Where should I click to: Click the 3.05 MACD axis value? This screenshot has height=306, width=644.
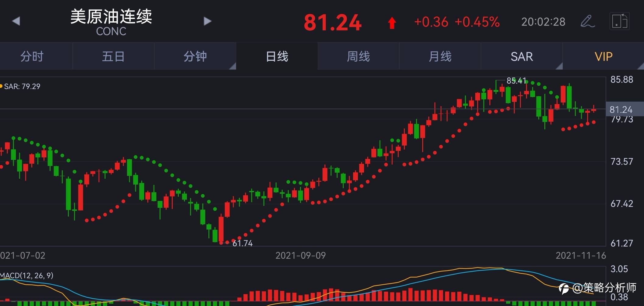click(x=619, y=269)
